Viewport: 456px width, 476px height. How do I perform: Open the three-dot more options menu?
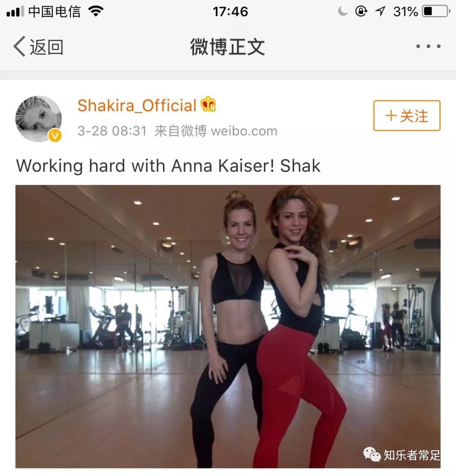coord(429,46)
